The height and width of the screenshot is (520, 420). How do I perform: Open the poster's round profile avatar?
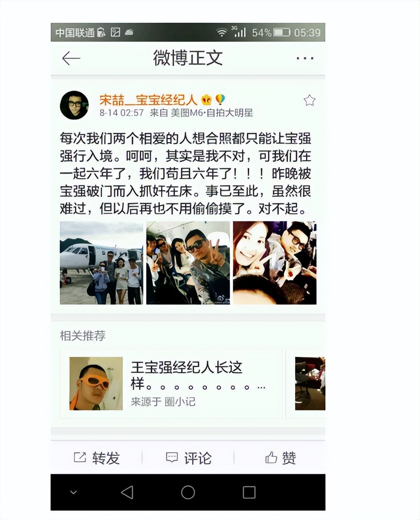click(x=74, y=105)
